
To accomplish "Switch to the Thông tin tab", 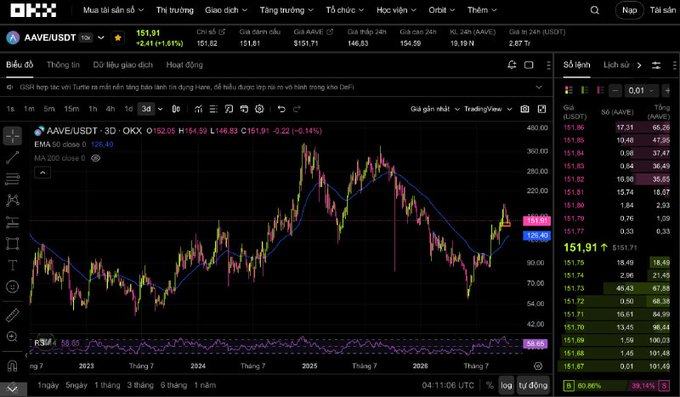I will pyautogui.click(x=63, y=65).
